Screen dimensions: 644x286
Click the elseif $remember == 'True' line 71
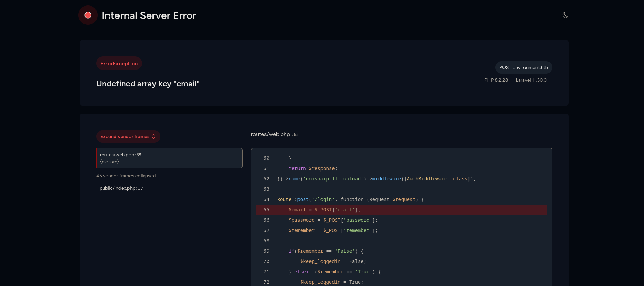click(x=335, y=272)
